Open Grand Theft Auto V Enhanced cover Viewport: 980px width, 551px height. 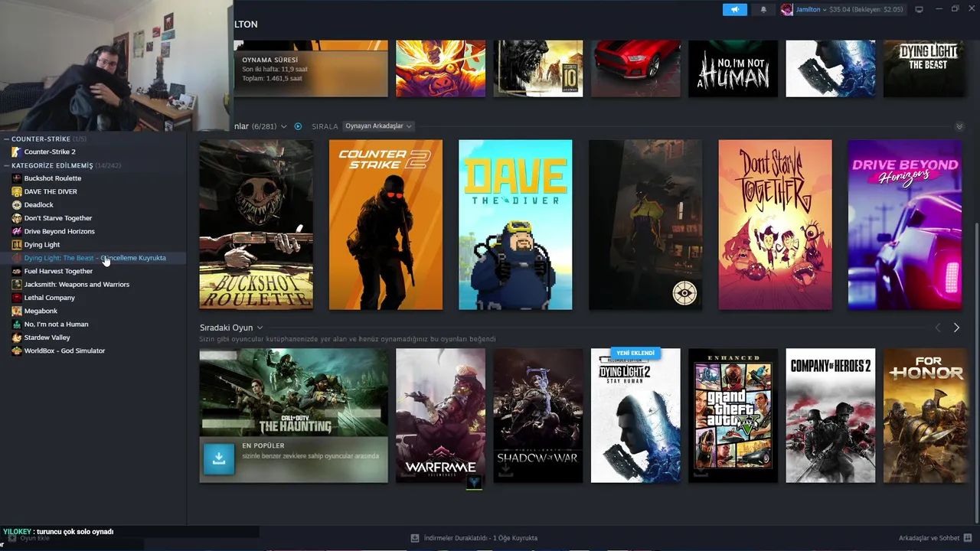tap(733, 416)
